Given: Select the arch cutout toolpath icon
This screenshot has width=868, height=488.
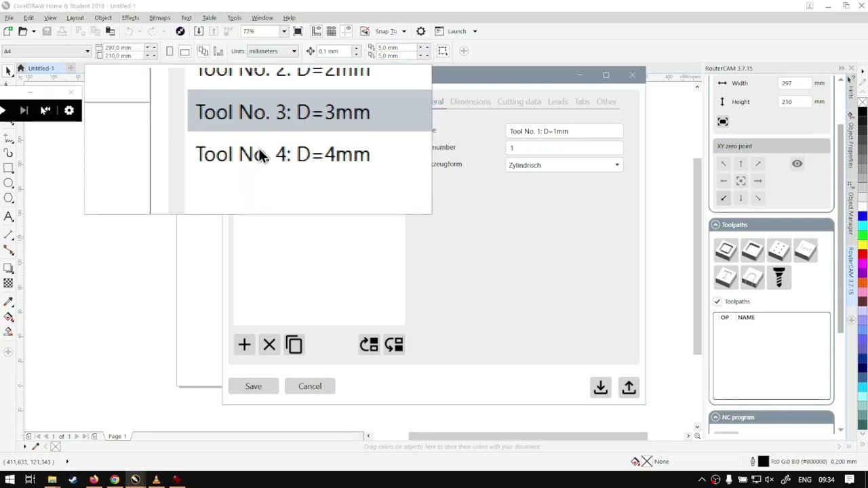Looking at the screenshot, I should click(752, 277).
